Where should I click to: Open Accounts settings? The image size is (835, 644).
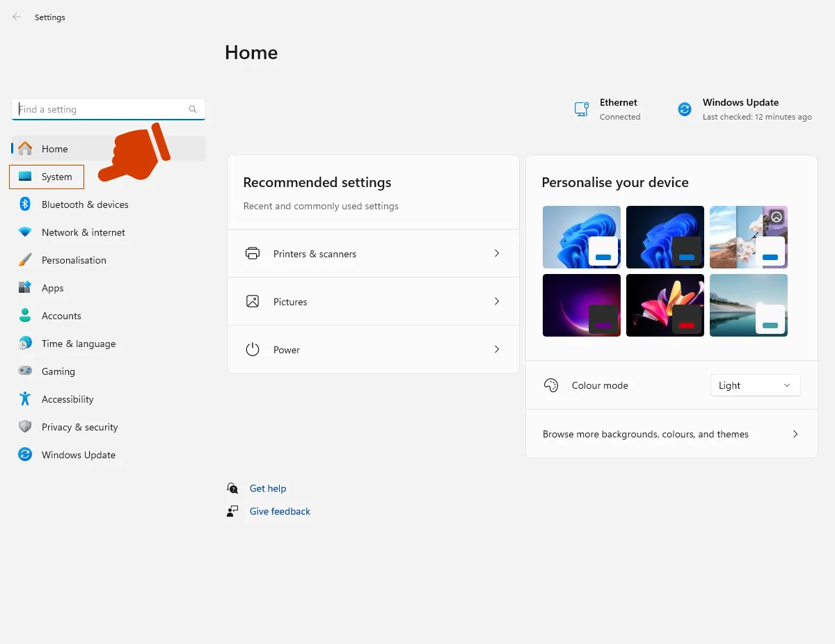coord(109,315)
